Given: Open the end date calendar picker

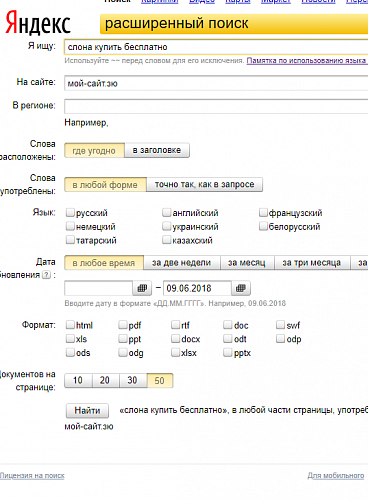Looking at the screenshot, I should [241, 288].
